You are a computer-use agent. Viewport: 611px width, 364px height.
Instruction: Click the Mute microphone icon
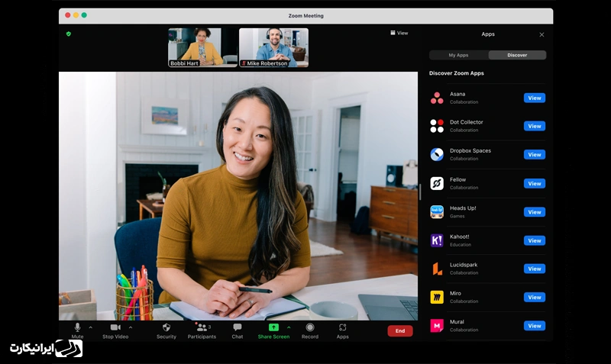[x=78, y=327]
